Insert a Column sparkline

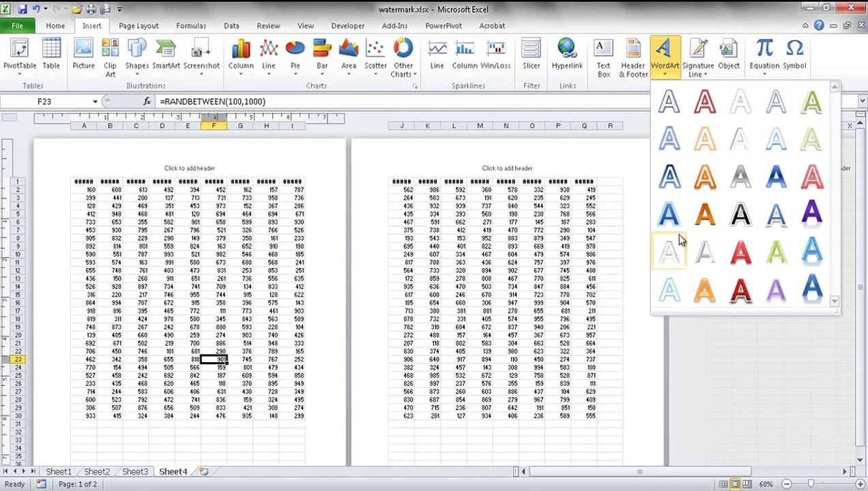click(x=465, y=55)
